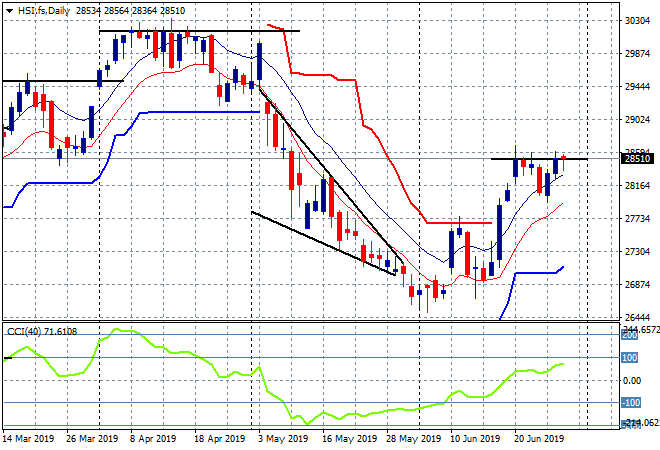Click the 30304 price axis label

(638, 21)
